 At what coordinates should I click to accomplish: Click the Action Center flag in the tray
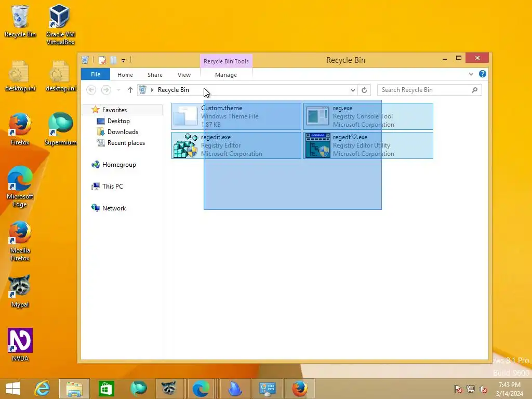click(458, 389)
